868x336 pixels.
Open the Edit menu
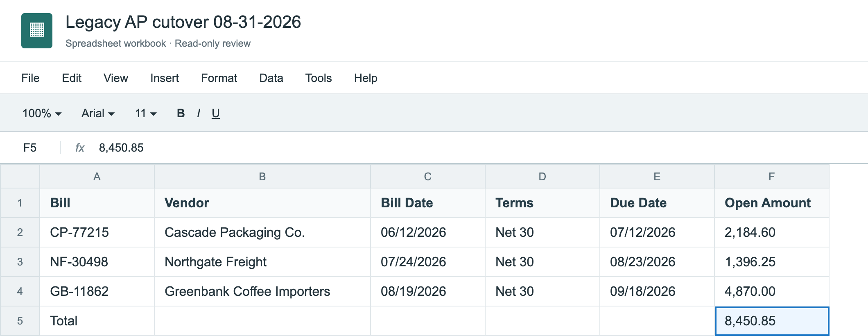72,78
